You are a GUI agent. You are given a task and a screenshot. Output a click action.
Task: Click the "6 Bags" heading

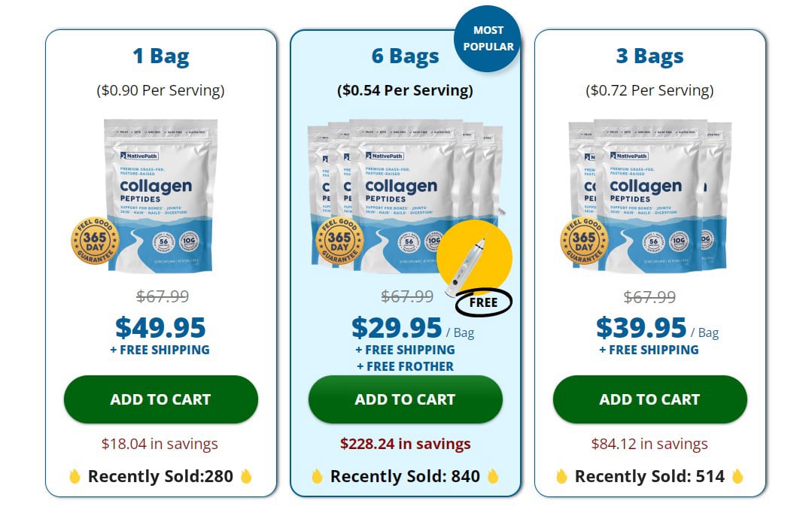coord(405,56)
